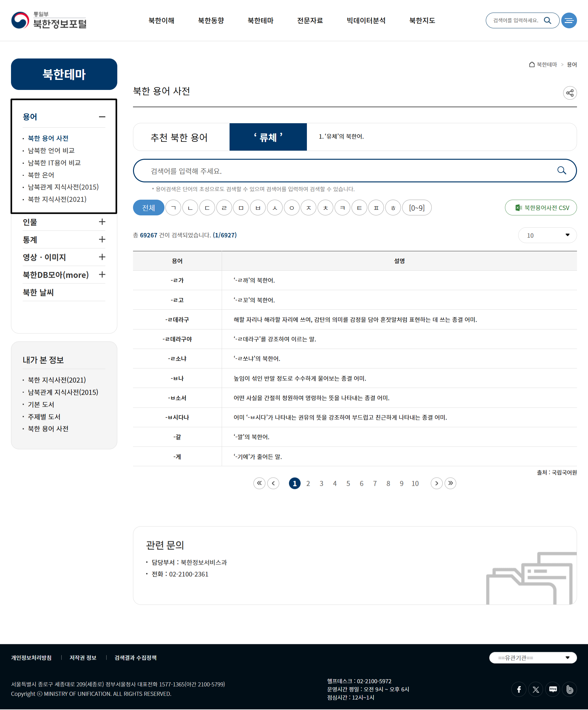Click the 통일부 북한정보포털 logo
Viewport: 588px width, 710px height.
tap(49, 20)
